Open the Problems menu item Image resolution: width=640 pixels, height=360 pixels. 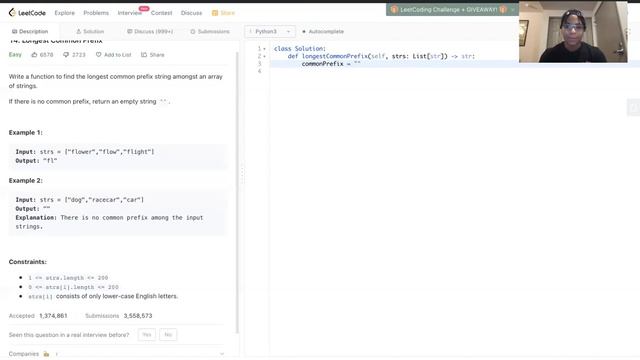(96, 13)
